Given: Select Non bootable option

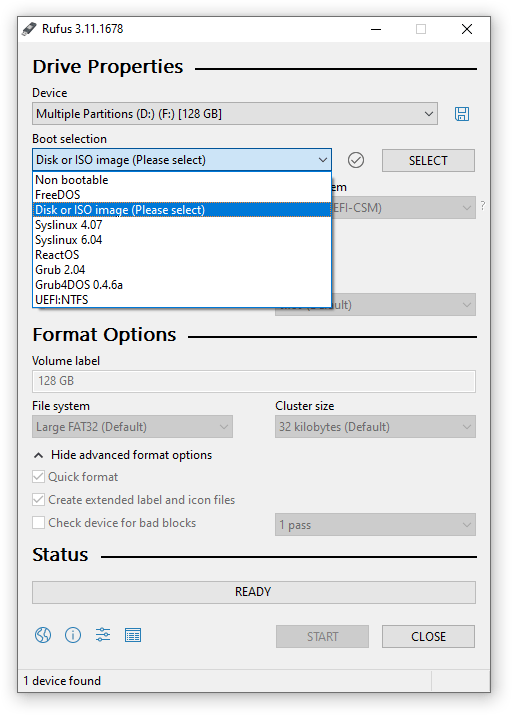Looking at the screenshot, I should click(182, 180).
